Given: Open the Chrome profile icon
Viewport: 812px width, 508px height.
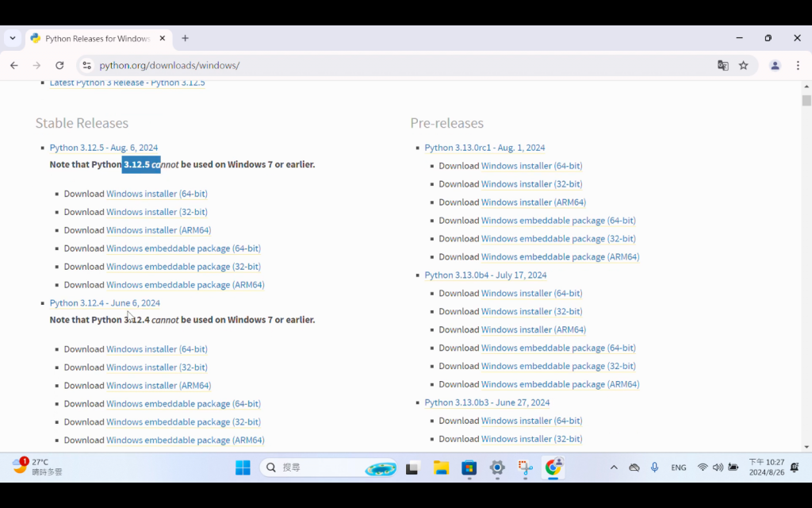Looking at the screenshot, I should (x=775, y=65).
